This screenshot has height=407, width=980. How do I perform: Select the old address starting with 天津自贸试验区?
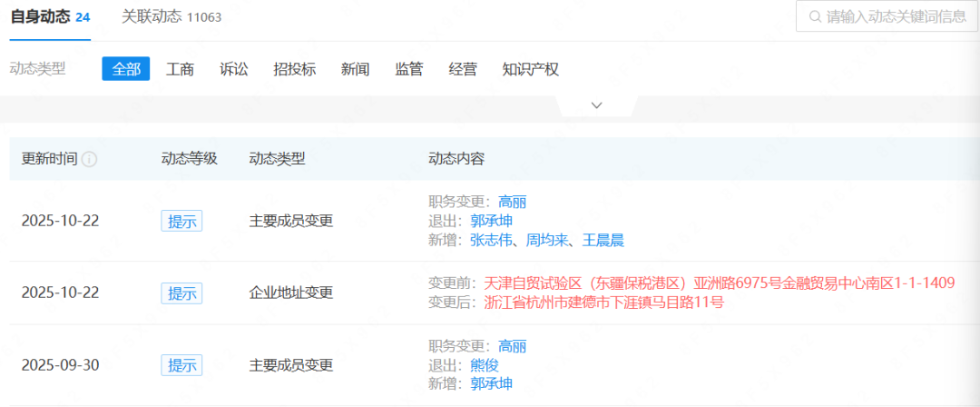(x=720, y=283)
